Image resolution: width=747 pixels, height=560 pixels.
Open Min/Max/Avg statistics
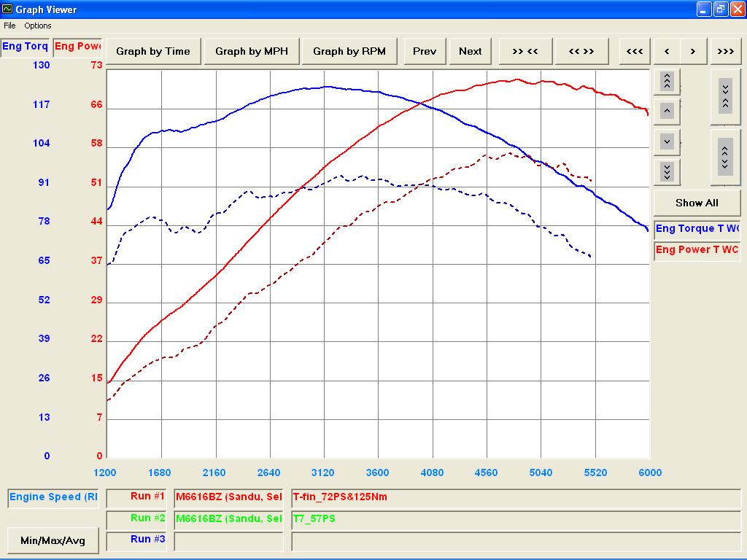click(x=53, y=540)
